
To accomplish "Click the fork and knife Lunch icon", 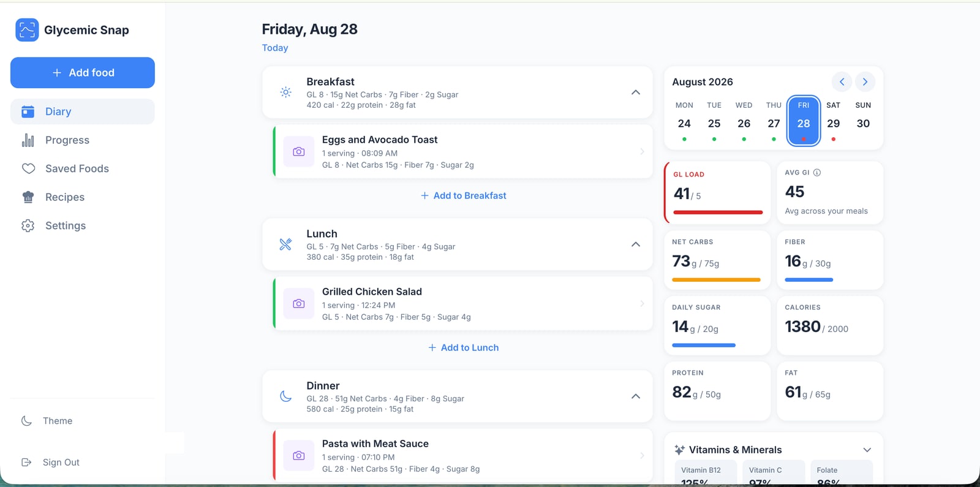I will tap(285, 244).
